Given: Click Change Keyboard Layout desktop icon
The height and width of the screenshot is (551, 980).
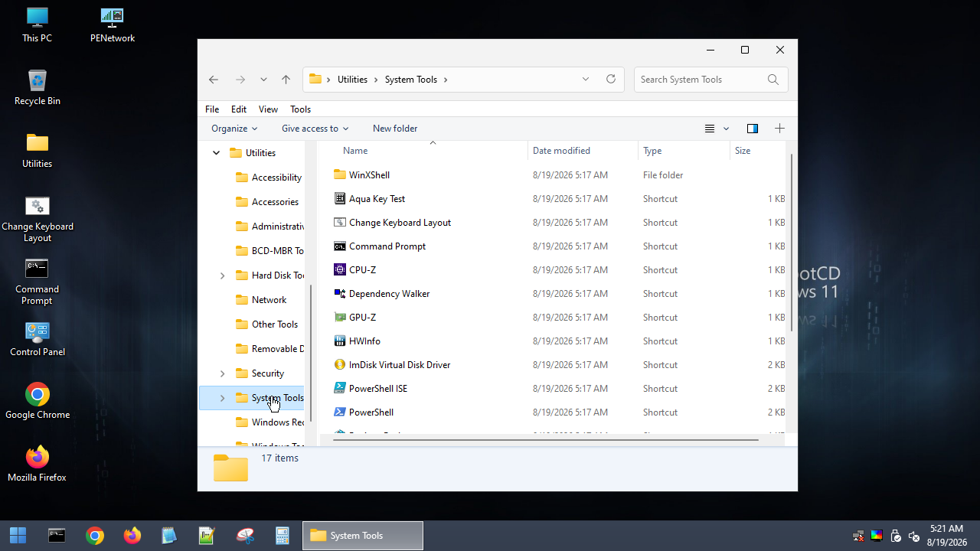Looking at the screenshot, I should (x=37, y=219).
